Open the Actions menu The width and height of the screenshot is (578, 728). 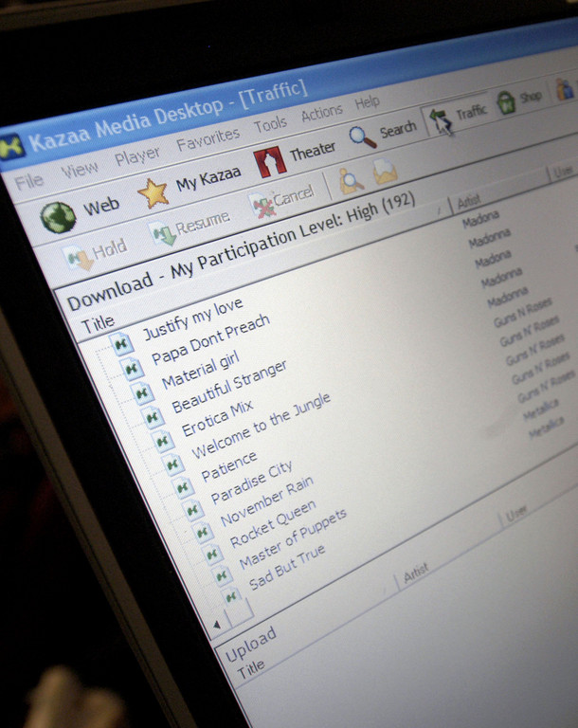click(322, 113)
